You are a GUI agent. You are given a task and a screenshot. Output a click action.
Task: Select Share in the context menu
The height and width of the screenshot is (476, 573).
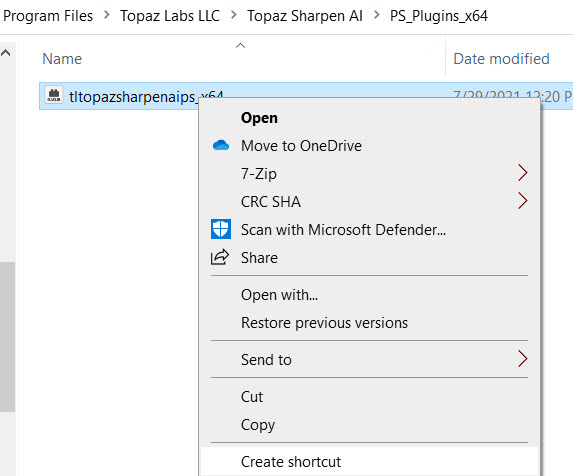369,258
